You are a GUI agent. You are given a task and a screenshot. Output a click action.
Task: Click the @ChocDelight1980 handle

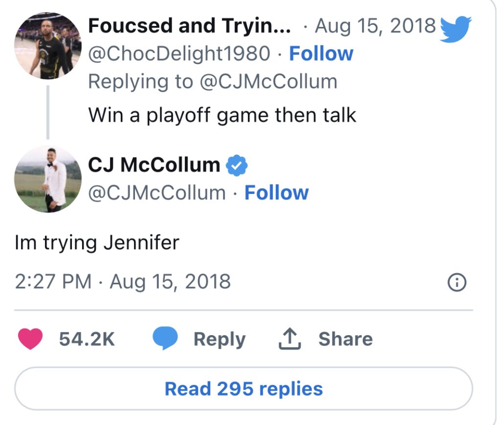point(179,54)
